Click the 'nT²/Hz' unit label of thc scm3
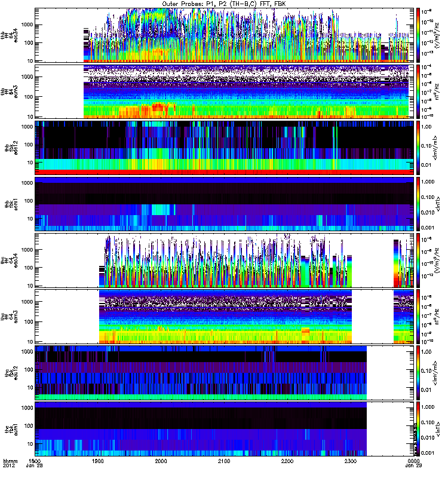 pyautogui.click(x=437, y=317)
